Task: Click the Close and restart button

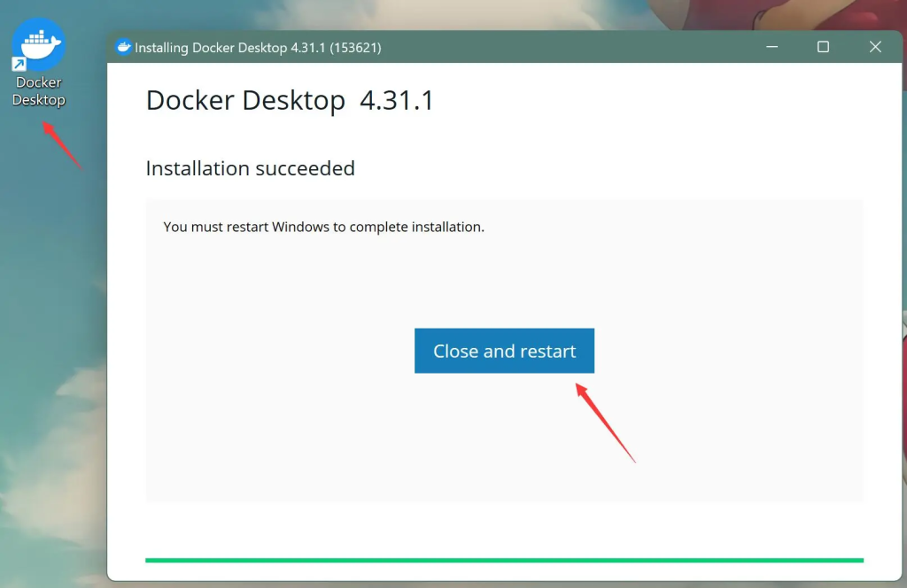Action: tap(504, 351)
